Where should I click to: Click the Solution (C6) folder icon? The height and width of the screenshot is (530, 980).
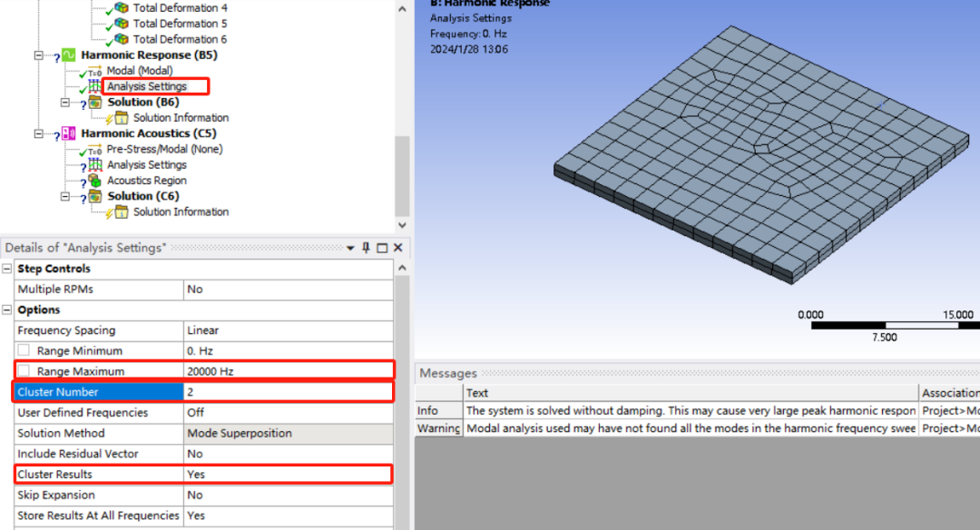click(x=95, y=196)
